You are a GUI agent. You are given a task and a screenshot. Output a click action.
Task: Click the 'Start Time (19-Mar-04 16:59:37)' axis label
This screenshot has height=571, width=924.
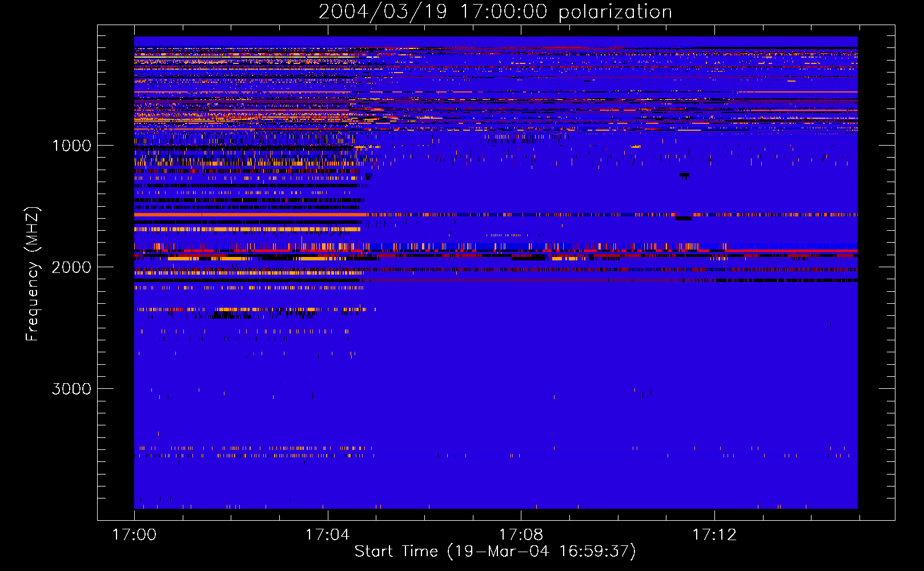pos(495,552)
